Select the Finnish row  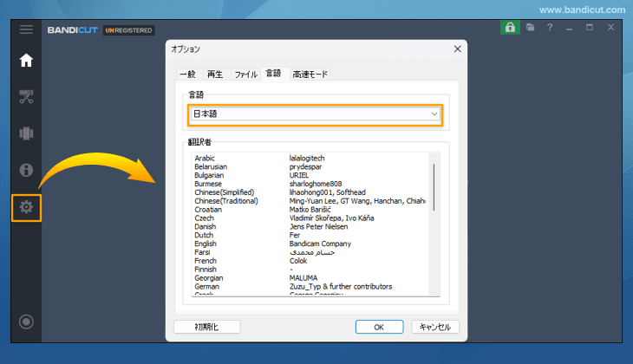(x=310, y=270)
